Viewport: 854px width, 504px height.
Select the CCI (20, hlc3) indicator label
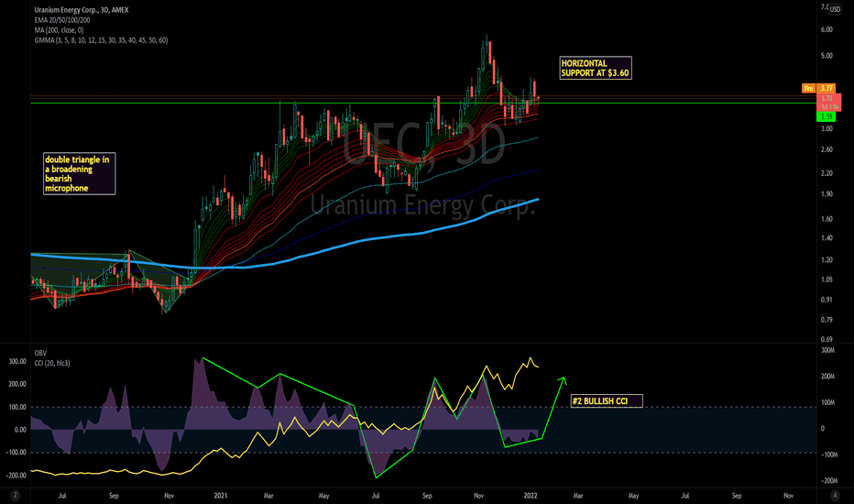51,363
